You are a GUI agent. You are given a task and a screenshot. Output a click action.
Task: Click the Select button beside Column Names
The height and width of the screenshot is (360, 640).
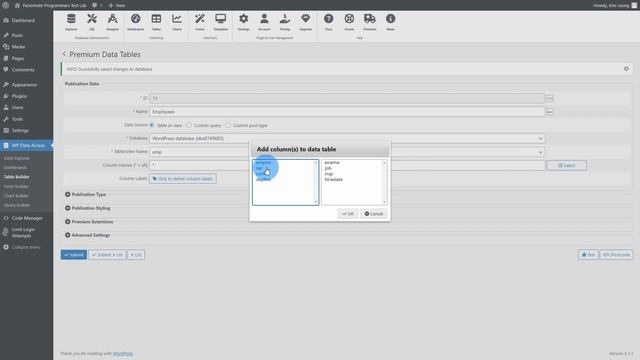tap(567, 165)
